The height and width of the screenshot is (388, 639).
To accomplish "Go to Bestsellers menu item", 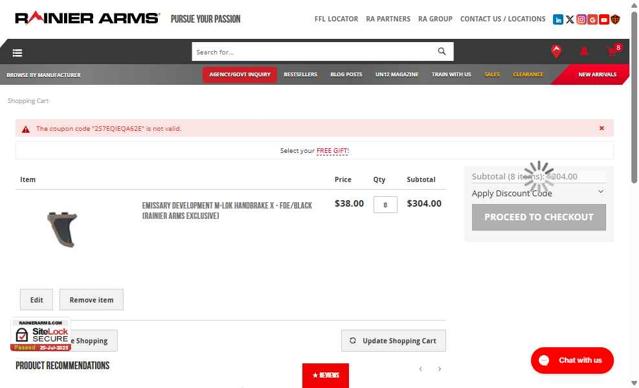I will click(x=300, y=74).
